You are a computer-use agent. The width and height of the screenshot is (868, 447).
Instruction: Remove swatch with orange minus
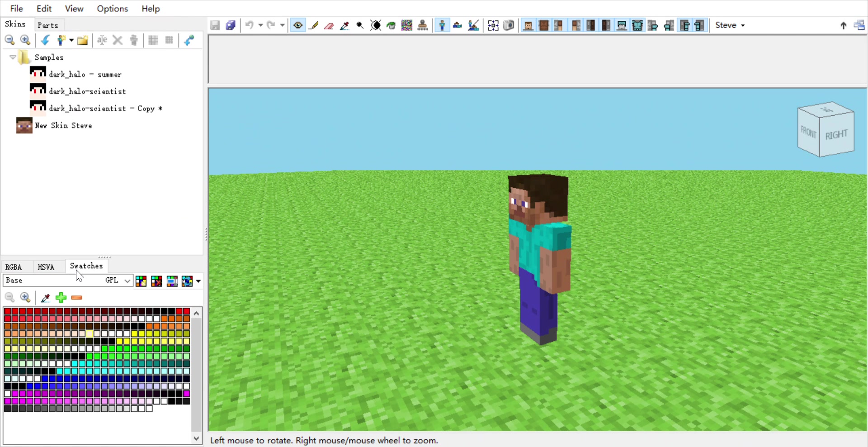[x=77, y=298]
